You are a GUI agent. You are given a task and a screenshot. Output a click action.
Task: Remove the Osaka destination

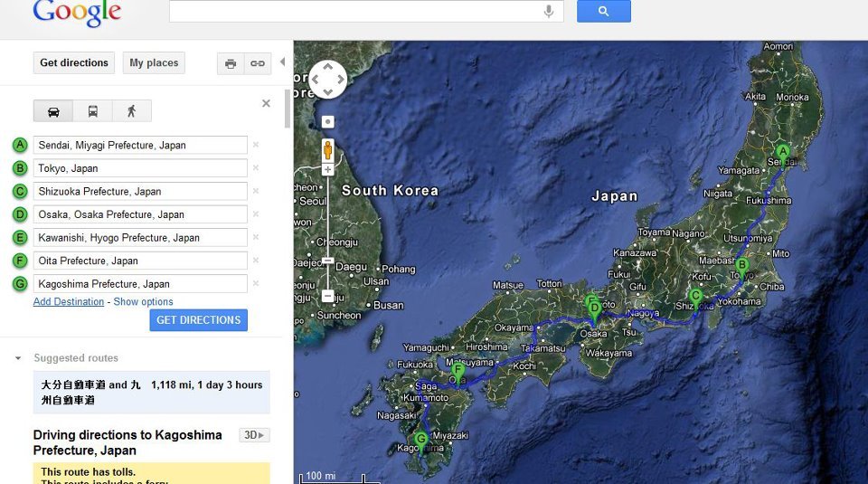coord(256,214)
